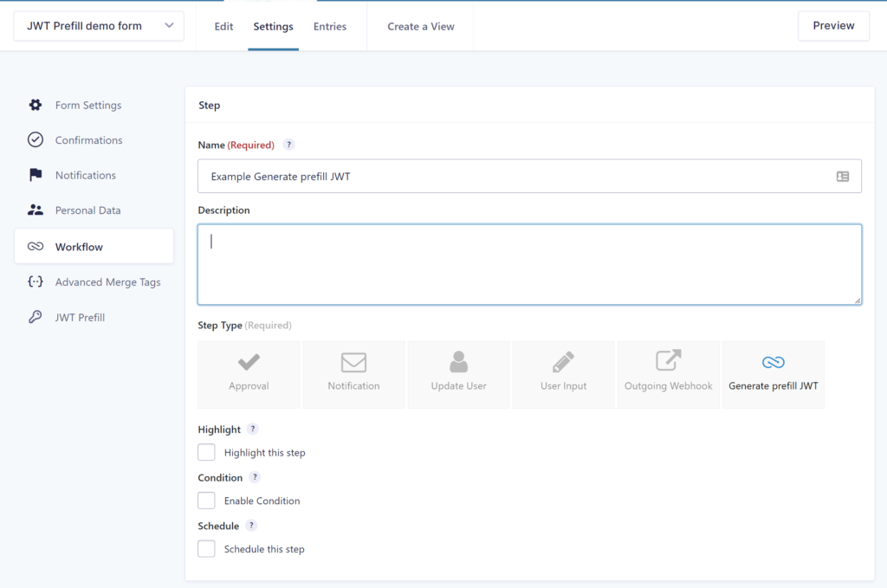Open the Settings tab

[x=273, y=27]
